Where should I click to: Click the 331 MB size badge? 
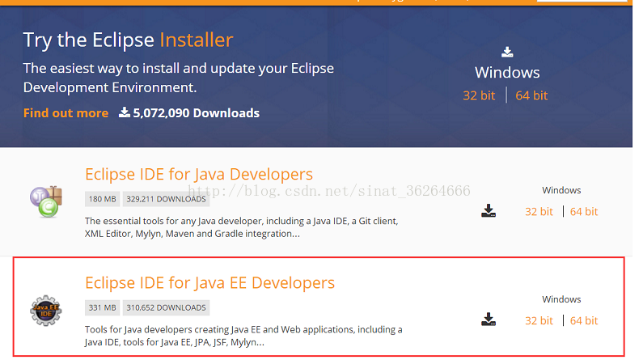(x=102, y=308)
